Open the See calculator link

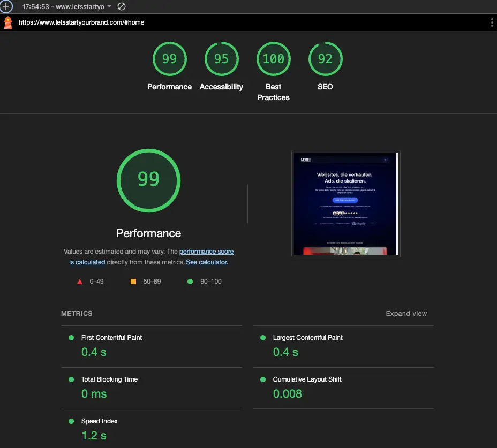click(x=208, y=262)
